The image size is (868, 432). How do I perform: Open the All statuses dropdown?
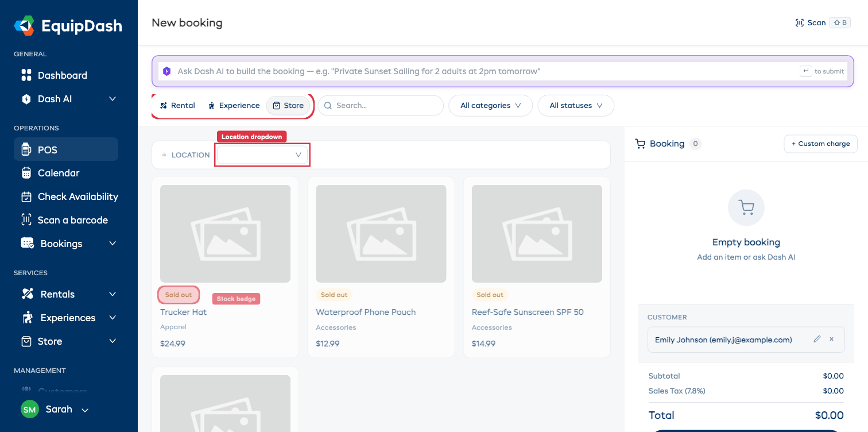[576, 106]
